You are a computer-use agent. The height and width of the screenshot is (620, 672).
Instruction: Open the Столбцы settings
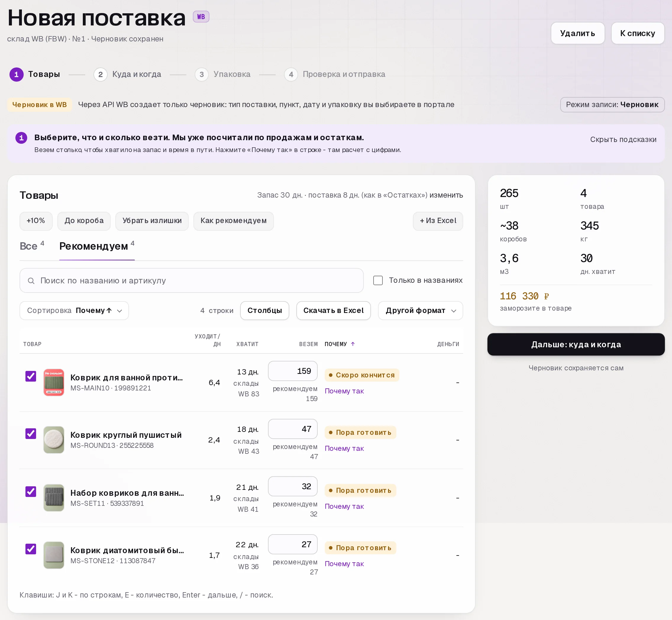click(x=265, y=311)
